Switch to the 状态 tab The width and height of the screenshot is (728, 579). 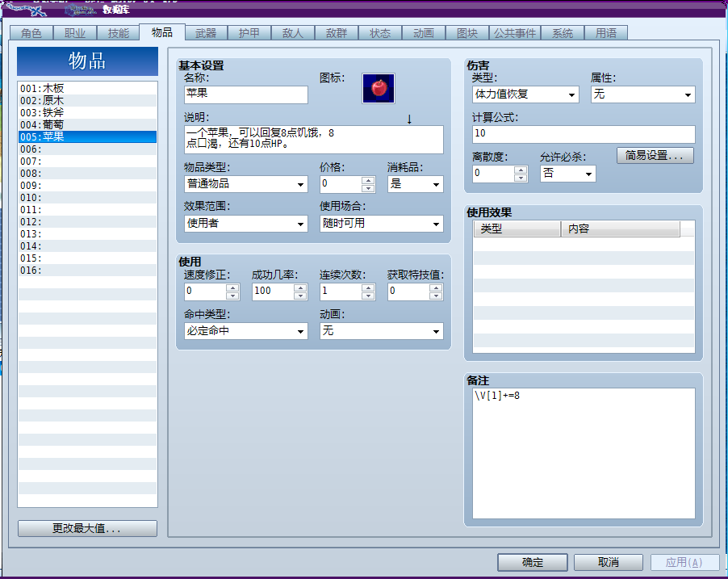click(x=380, y=33)
